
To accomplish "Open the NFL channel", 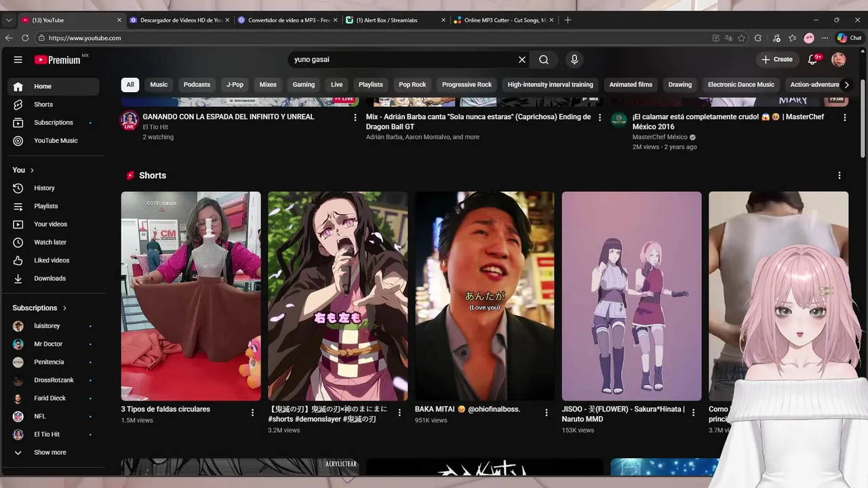I will (x=53, y=416).
